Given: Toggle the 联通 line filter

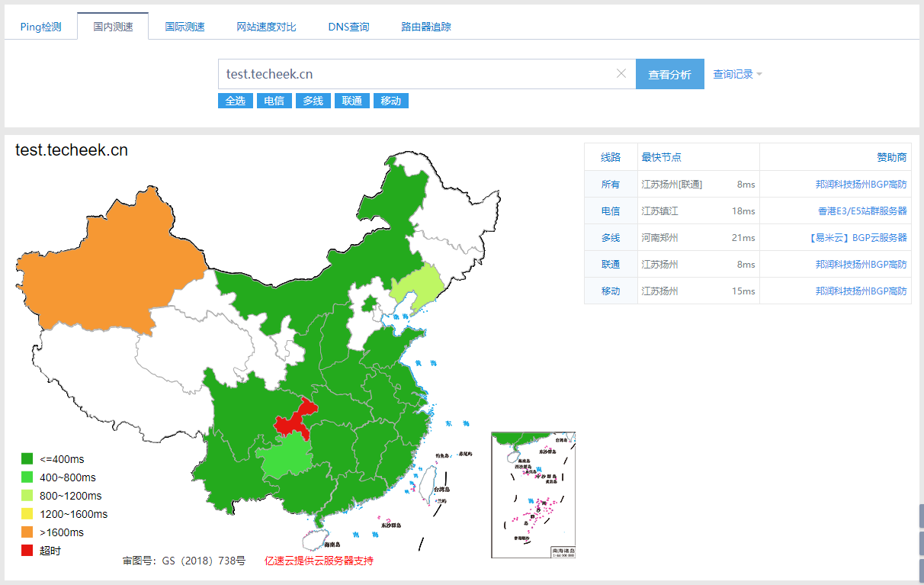Looking at the screenshot, I should [352, 101].
